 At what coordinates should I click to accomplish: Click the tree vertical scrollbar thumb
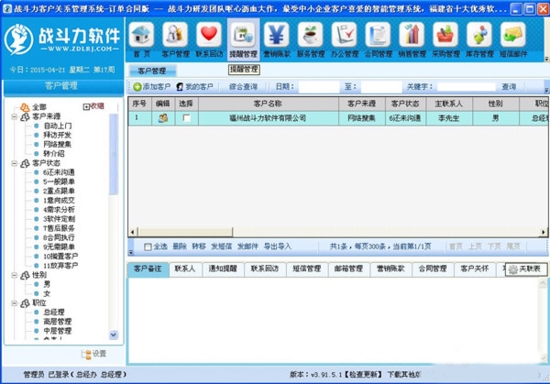[113, 154]
